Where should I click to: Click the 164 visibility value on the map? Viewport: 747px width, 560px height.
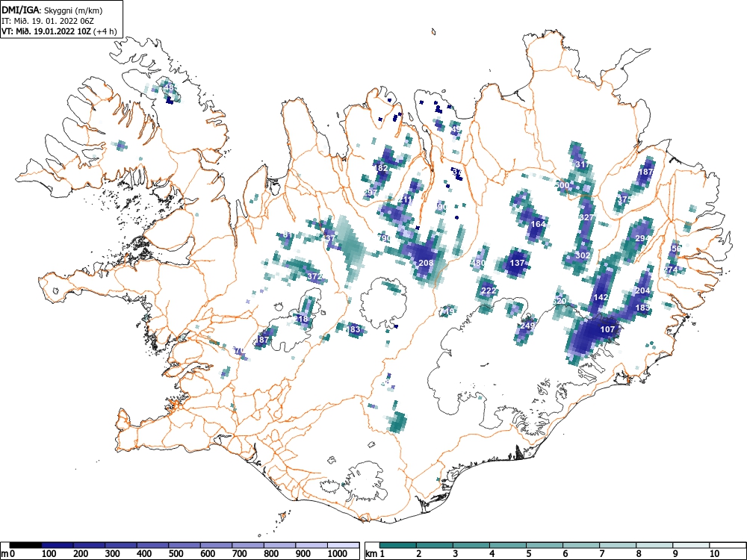point(538,224)
